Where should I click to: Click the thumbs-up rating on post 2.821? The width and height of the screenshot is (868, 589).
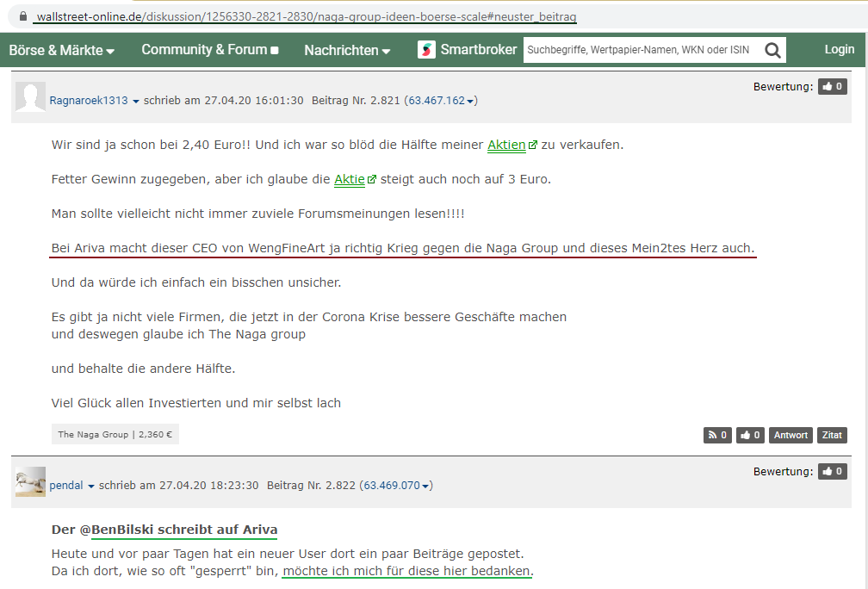pyautogui.click(x=832, y=86)
